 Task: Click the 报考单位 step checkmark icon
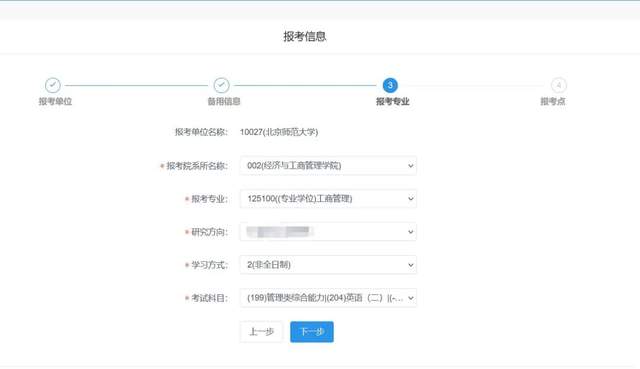[53, 85]
